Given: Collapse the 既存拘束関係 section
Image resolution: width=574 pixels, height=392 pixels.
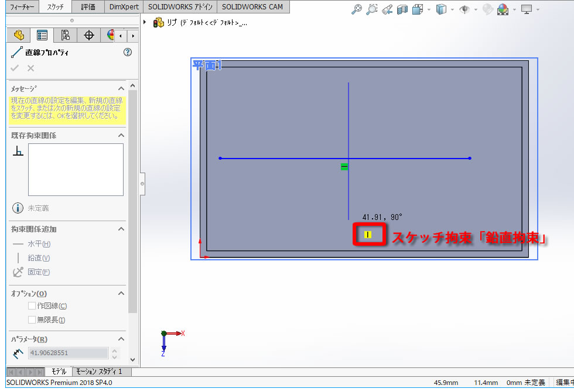Looking at the screenshot, I should 121,135.
